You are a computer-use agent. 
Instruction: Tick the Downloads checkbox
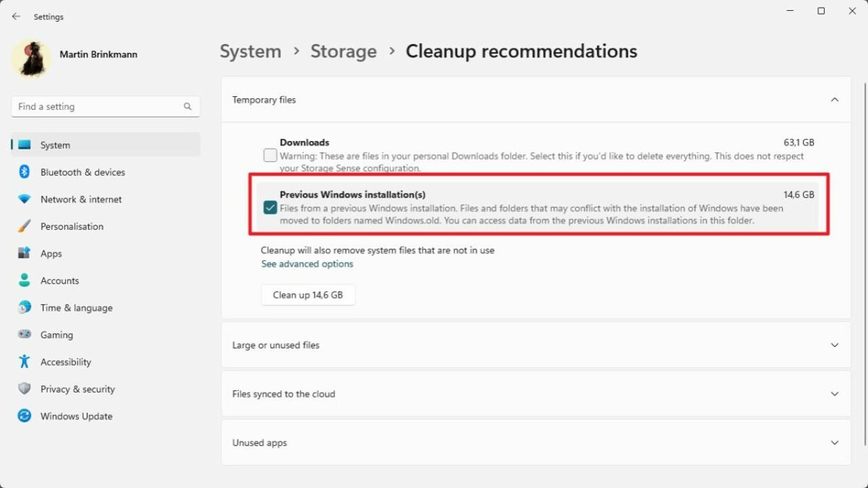coord(270,156)
